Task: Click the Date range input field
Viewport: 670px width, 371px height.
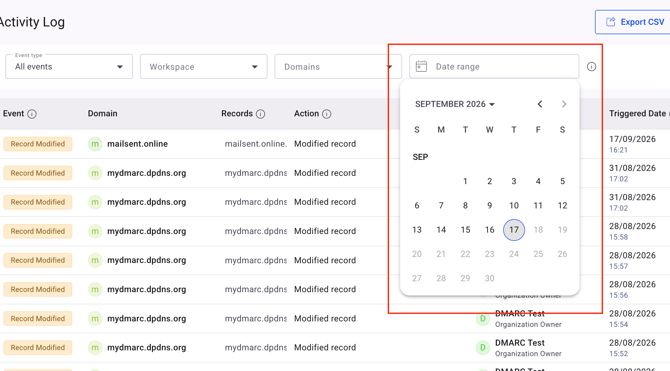Action: [x=494, y=67]
